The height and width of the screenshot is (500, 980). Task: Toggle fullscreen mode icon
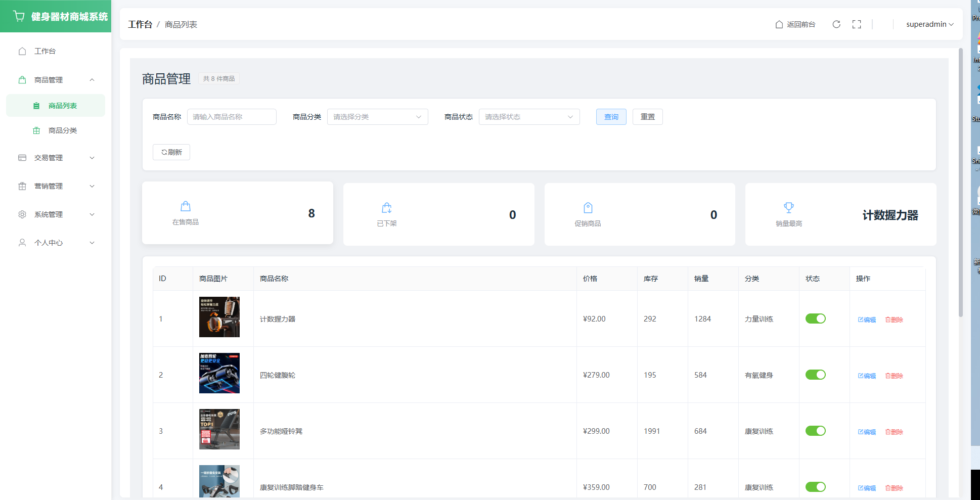point(857,24)
